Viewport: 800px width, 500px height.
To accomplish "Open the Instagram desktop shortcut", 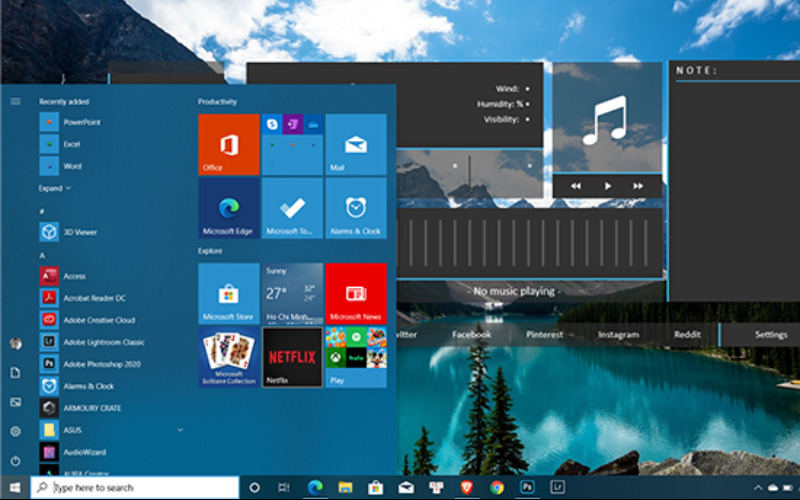I will click(x=618, y=335).
